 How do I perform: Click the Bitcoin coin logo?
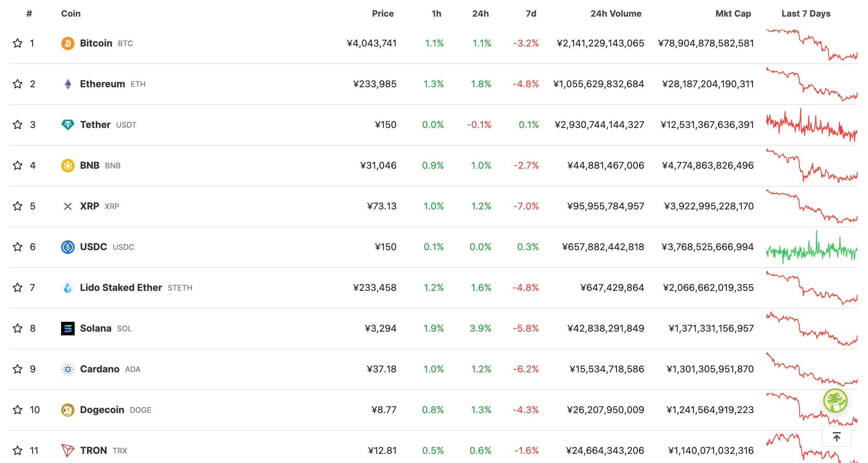(68, 43)
